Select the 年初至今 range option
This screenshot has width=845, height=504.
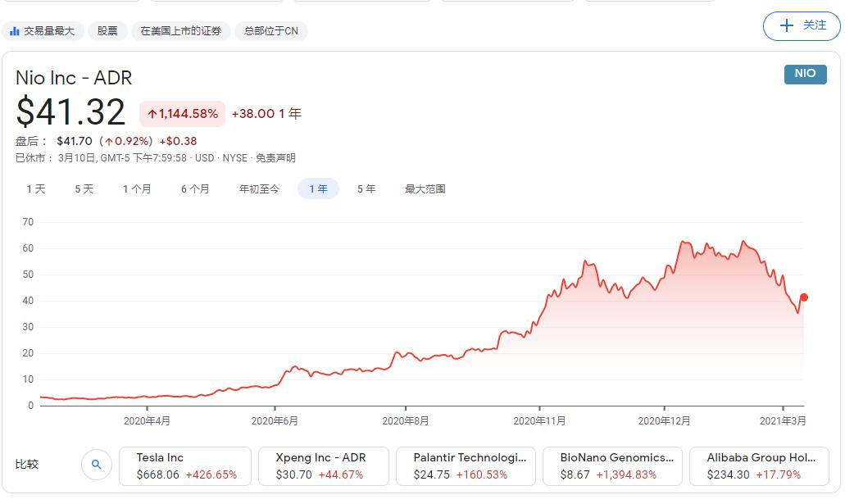[258, 188]
